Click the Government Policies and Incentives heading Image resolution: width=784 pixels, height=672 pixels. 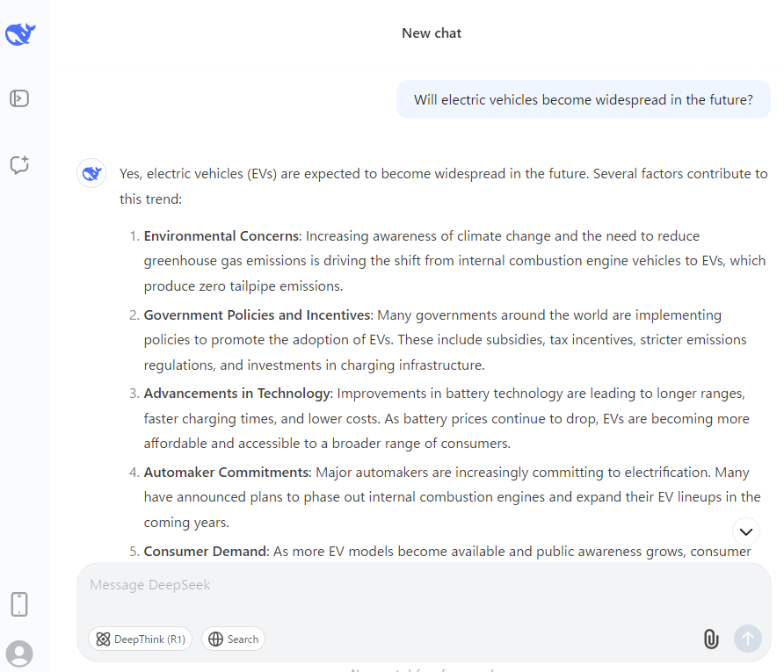(258, 315)
